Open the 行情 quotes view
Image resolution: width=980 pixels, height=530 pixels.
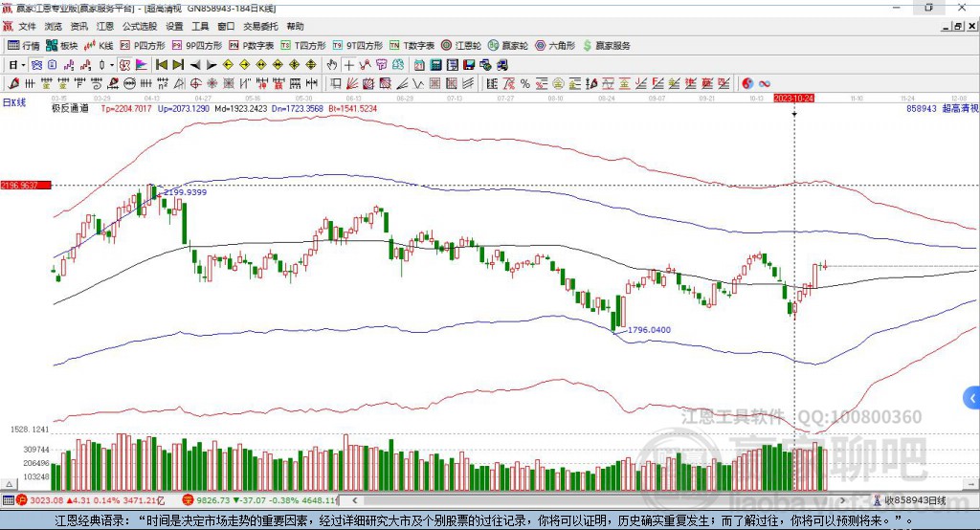24,46
